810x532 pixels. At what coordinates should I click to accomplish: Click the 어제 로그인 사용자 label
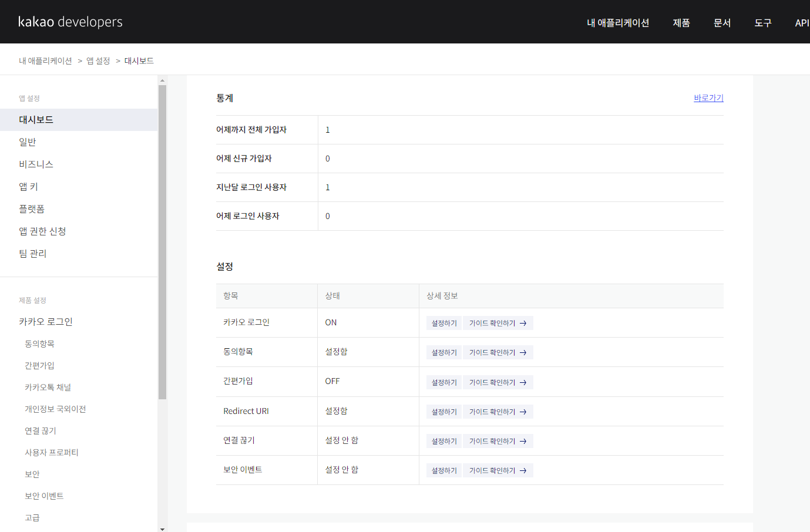point(248,216)
